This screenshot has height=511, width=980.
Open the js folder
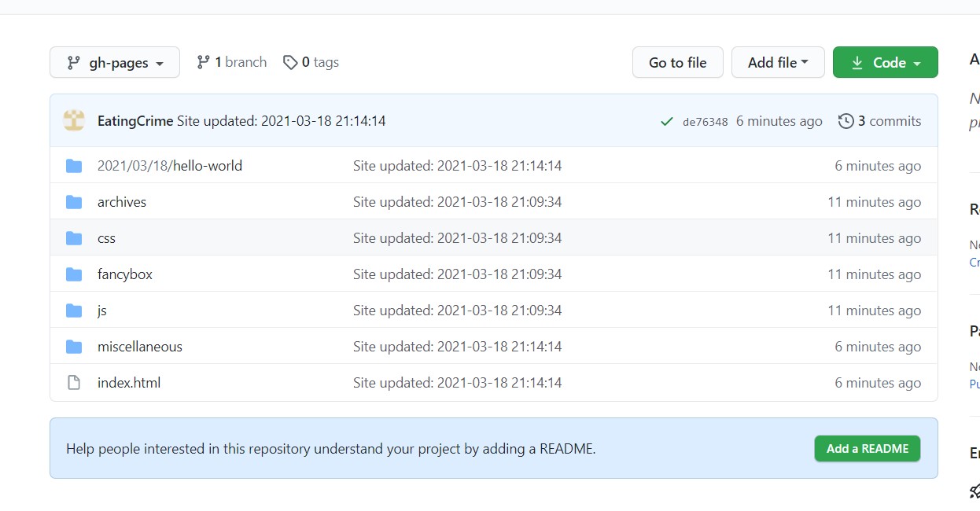click(102, 311)
